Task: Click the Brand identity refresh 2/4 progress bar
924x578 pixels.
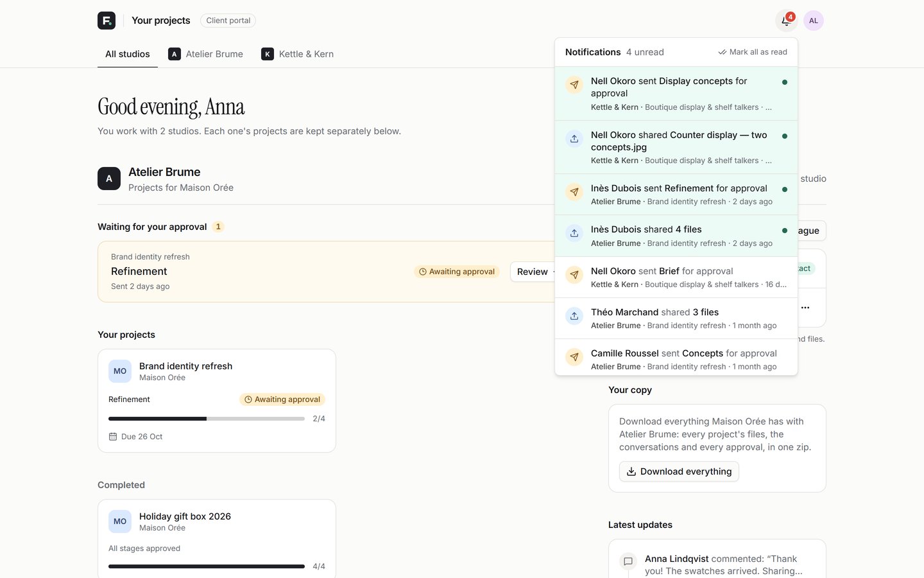Action: click(x=207, y=419)
